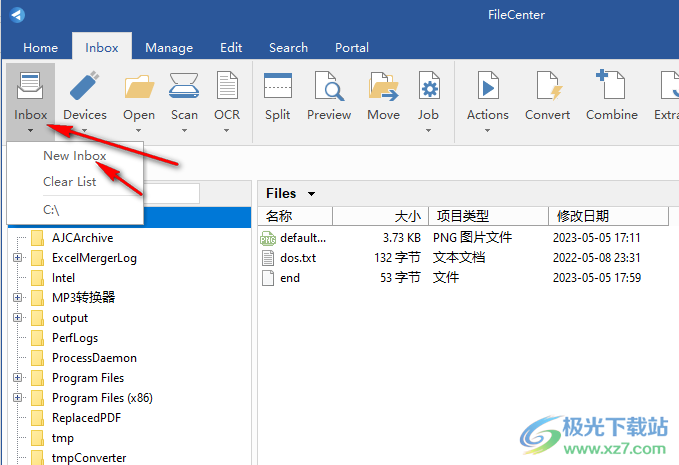Click the tmpConverter folder icon

tap(37, 457)
